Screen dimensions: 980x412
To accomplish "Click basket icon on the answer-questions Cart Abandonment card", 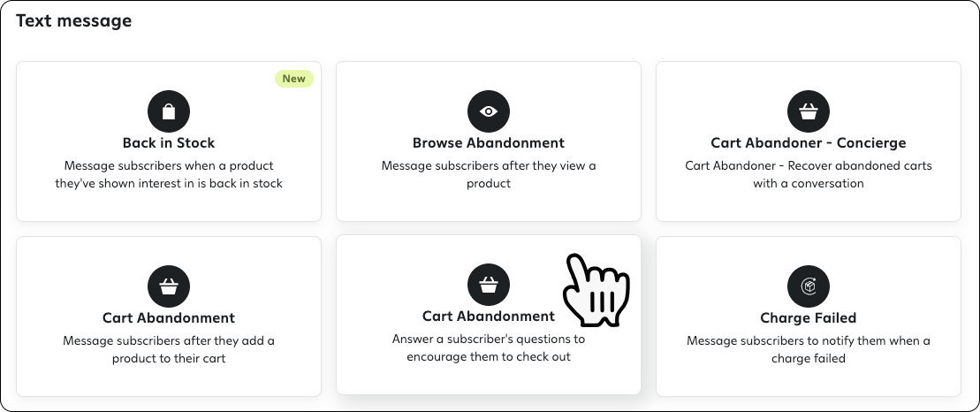I will coord(489,285).
